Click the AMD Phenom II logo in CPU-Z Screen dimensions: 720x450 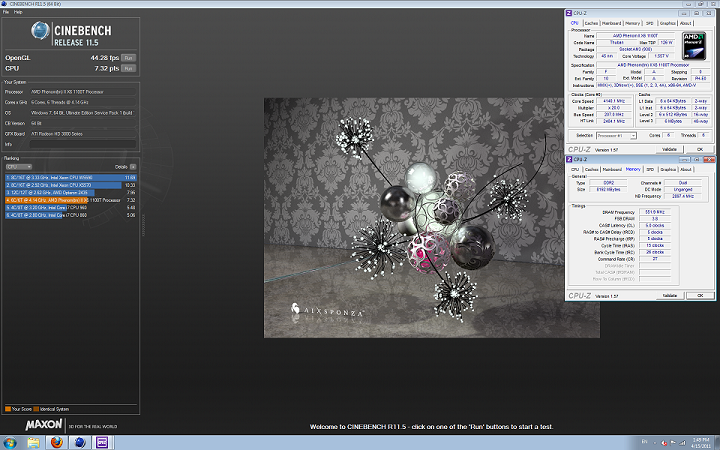pos(694,45)
